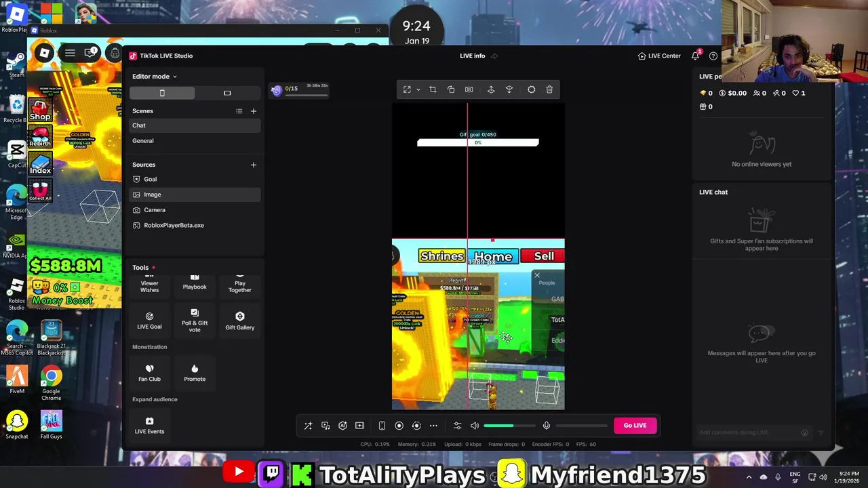Open the Promote tile
868x488 pixels.
[x=195, y=373]
